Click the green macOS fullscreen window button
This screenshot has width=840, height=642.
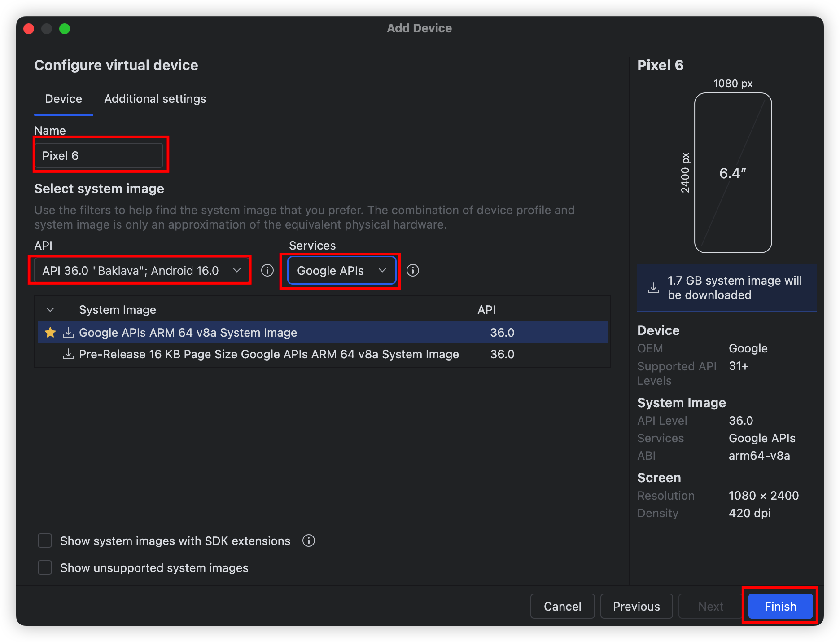(x=65, y=29)
